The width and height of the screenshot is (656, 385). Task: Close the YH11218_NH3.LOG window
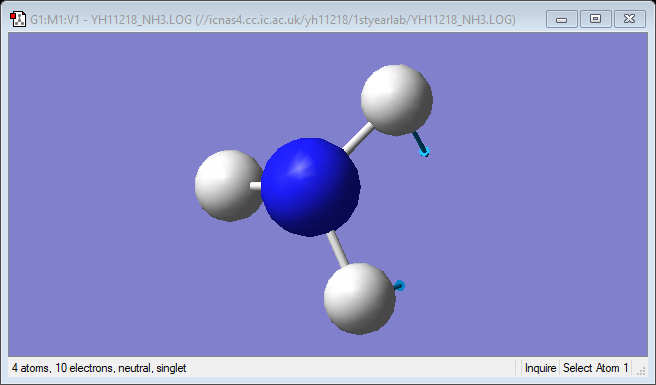pos(629,19)
